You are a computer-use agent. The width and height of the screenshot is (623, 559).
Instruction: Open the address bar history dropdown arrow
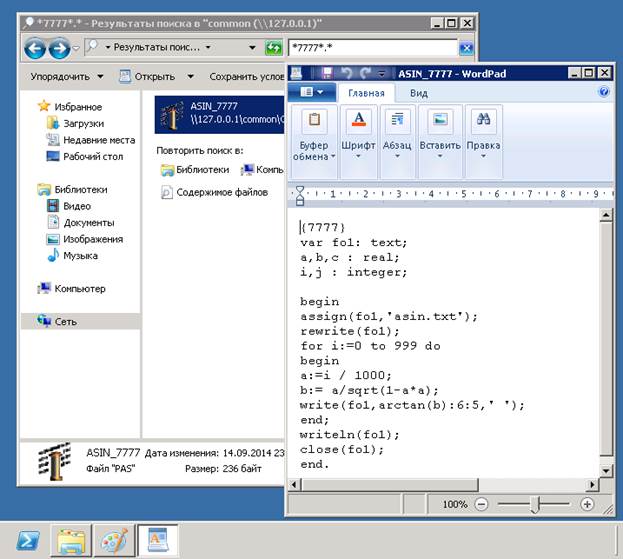tap(252, 48)
